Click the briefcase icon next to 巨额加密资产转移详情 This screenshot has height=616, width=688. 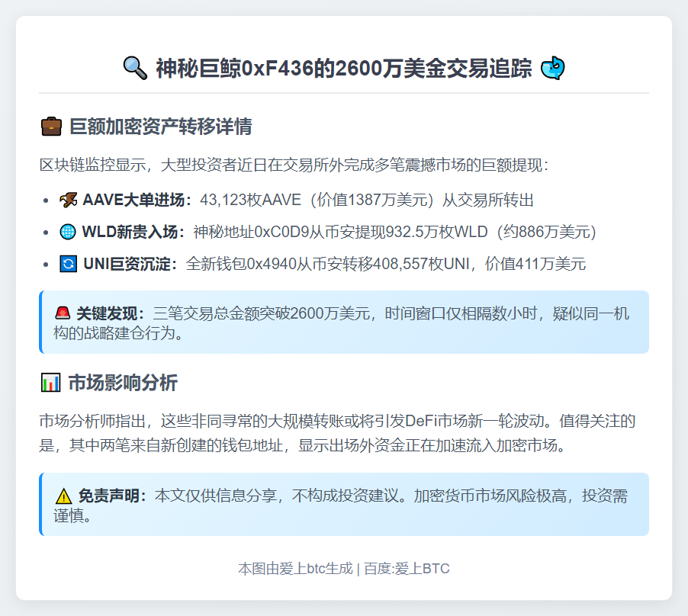pyautogui.click(x=50, y=127)
